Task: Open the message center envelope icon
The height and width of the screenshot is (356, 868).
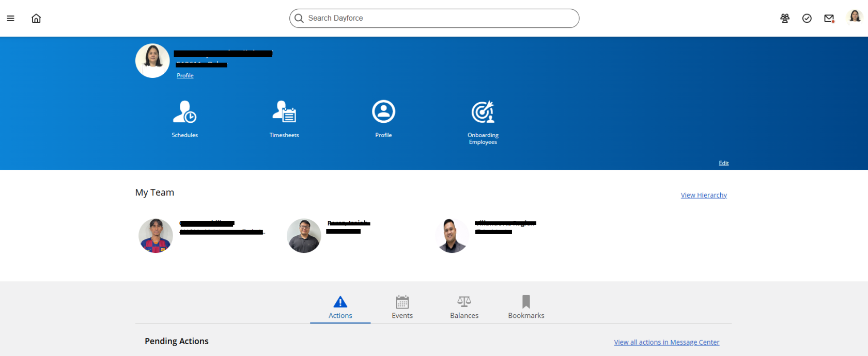Action: pos(829,19)
